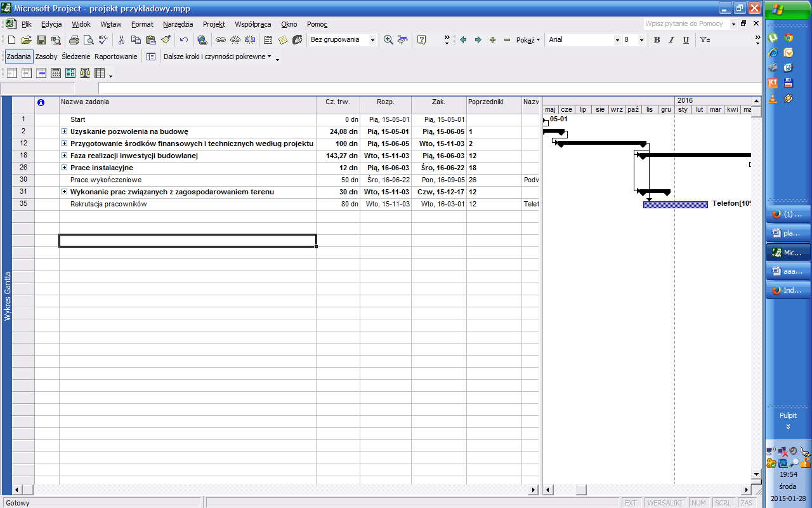Insert a hyperlink with the globe icon
Viewport: 812px width, 508px height.
pyautogui.click(x=202, y=40)
